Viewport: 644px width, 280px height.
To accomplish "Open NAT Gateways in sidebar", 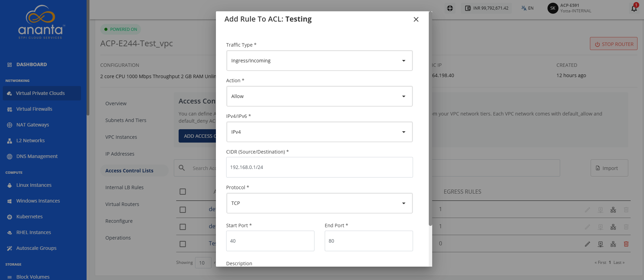I will (33, 125).
